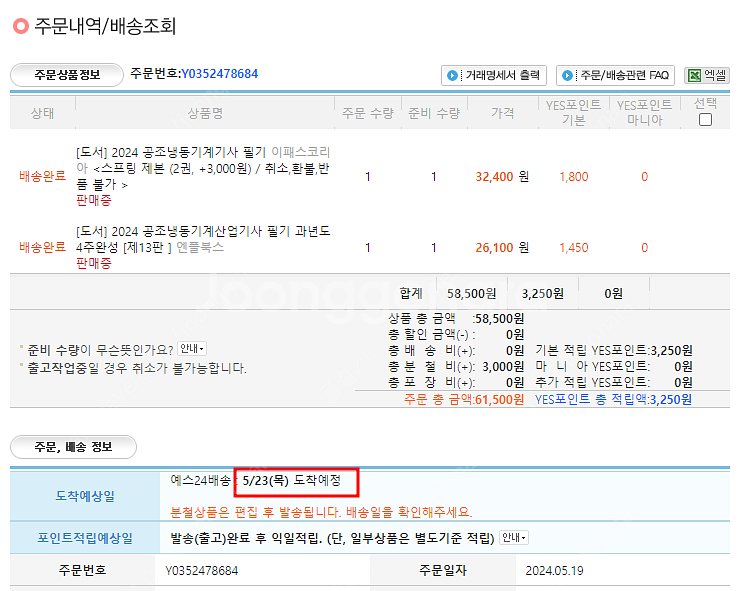Click 판매중 label under 엔플북스 product
Screen dimensions: 740x591
(94, 263)
